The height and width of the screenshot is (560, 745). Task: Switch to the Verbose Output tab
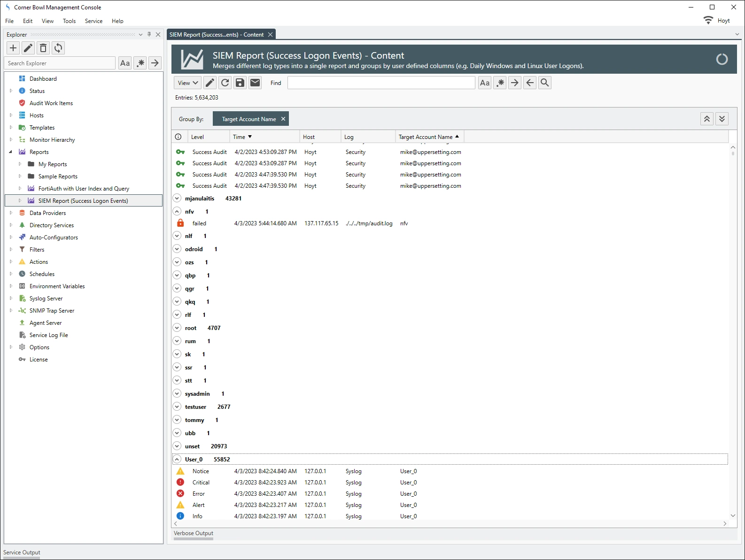point(194,533)
